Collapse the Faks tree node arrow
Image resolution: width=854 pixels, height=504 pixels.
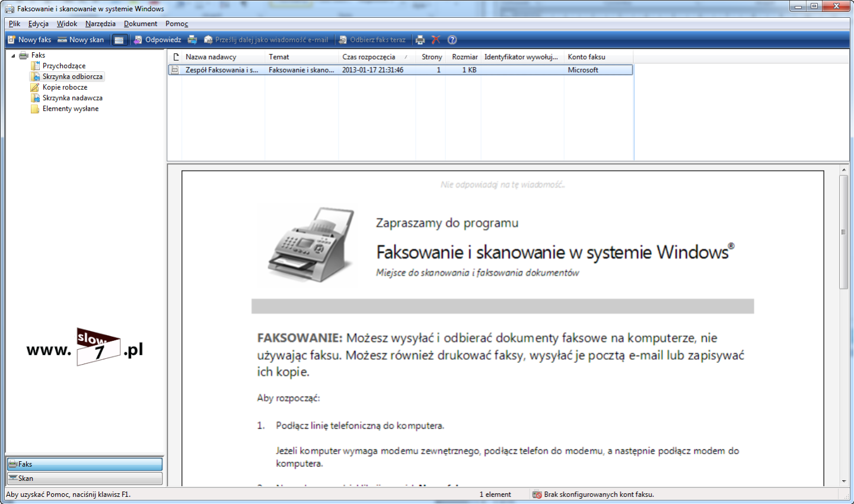13,56
